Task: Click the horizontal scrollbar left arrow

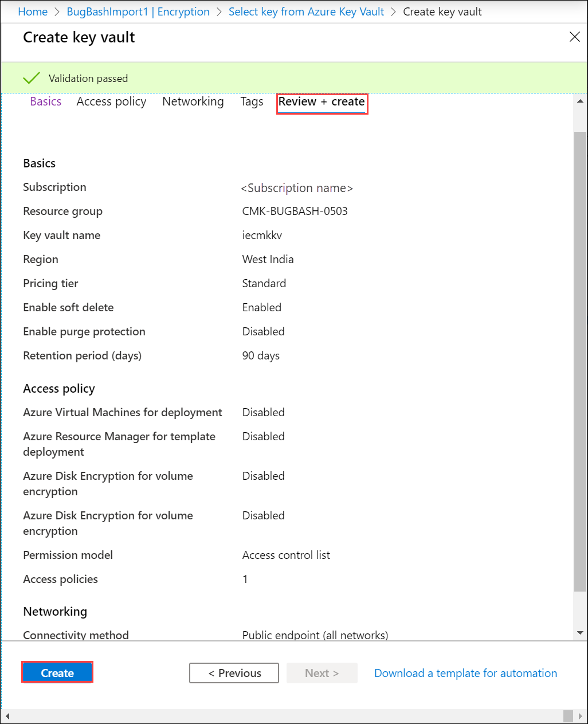Action: [6, 717]
